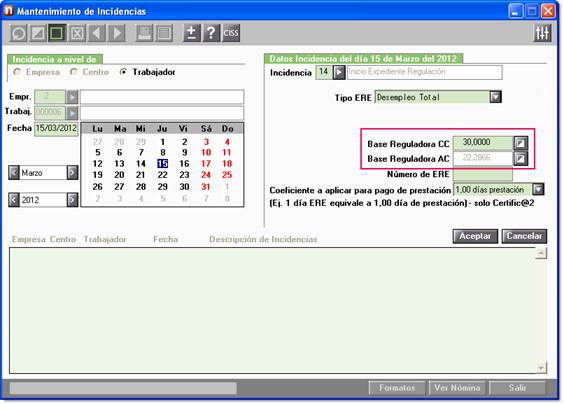Image resolution: width=564 pixels, height=404 pixels.
Task: Click the Número de ERE input field
Action: click(483, 174)
